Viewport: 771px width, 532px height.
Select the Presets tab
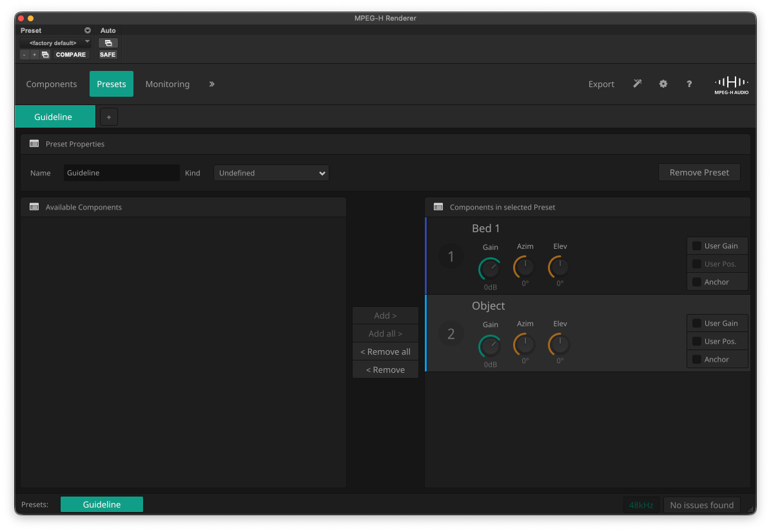(x=111, y=84)
